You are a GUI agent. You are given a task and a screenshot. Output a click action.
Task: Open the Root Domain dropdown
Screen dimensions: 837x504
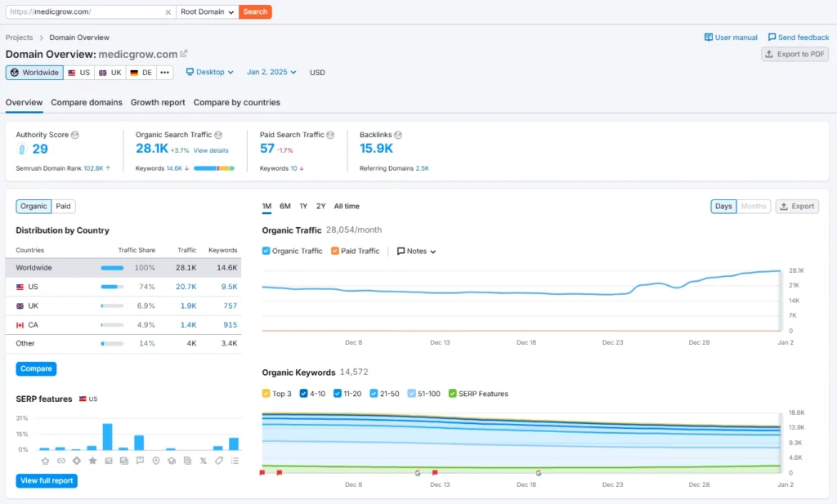pos(207,11)
